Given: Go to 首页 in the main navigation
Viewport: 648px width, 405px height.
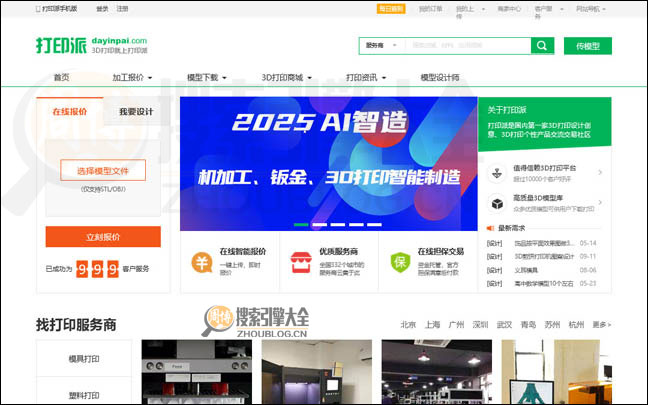Looking at the screenshot, I should (x=62, y=77).
